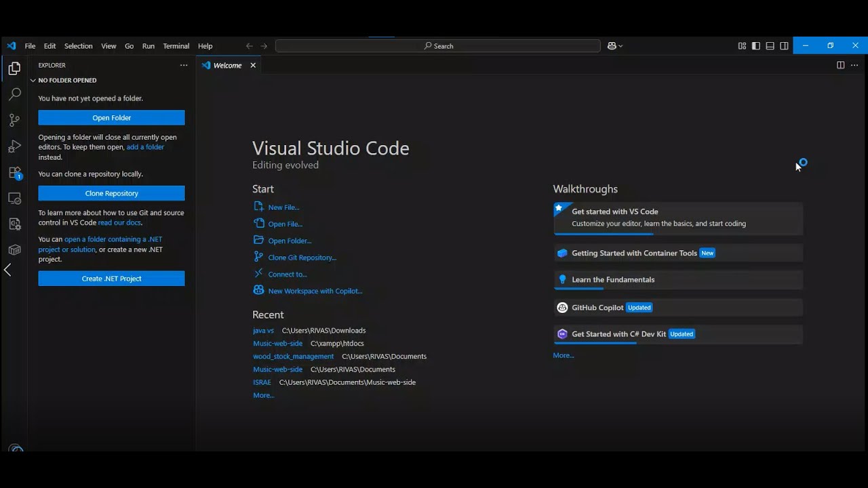Image resolution: width=868 pixels, height=488 pixels.
Task: Select the Welcome tab
Action: tap(227, 65)
